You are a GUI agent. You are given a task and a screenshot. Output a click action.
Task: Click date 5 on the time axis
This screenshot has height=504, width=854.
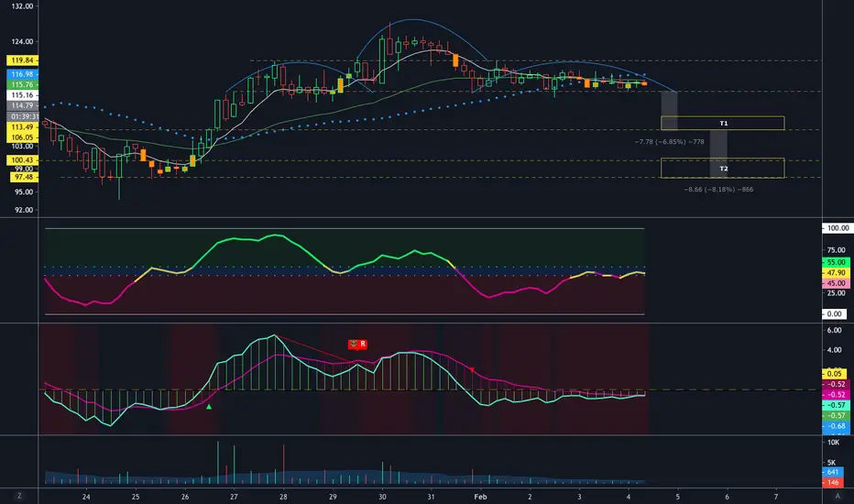(677, 497)
